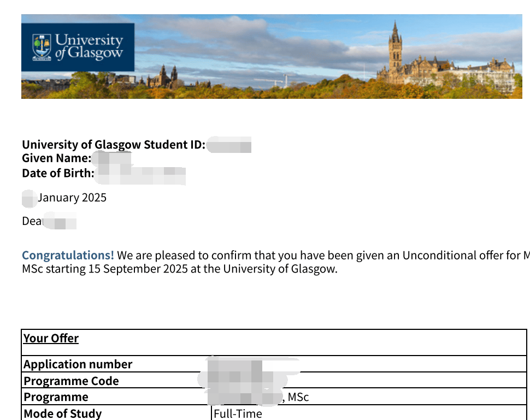Click the blue 'Congratulations!' heading text

tap(68, 256)
